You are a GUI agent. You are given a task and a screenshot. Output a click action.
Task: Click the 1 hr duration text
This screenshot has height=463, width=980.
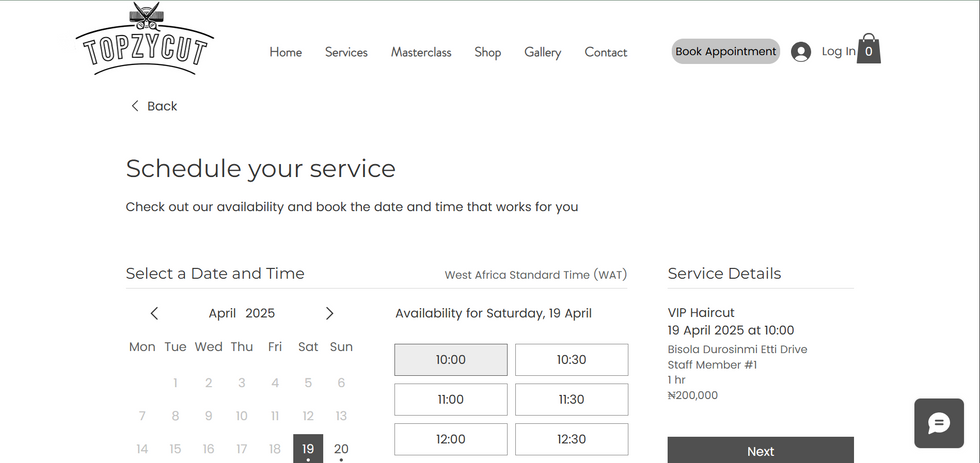677,380
